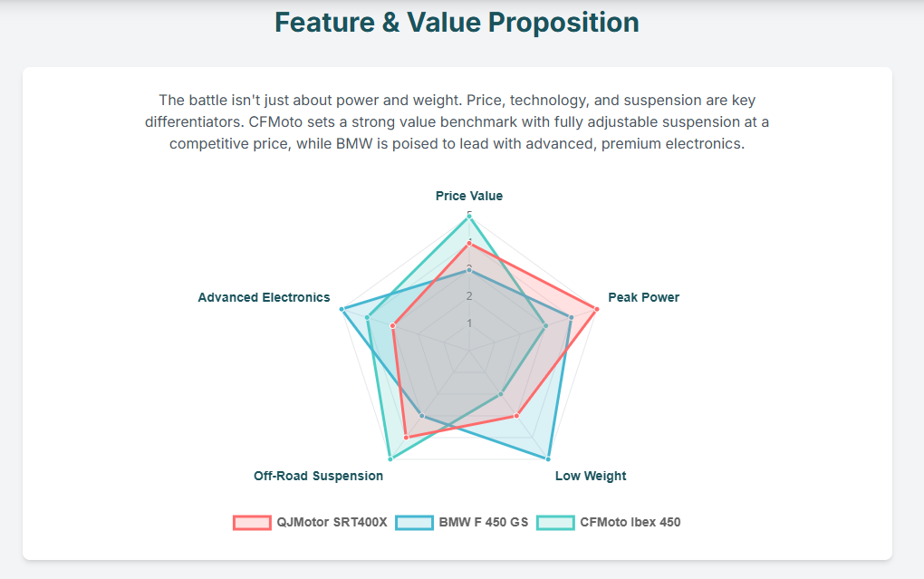Click BMW's blue Low Weight data point
Viewport: 924px width, 579px height.
[548, 459]
